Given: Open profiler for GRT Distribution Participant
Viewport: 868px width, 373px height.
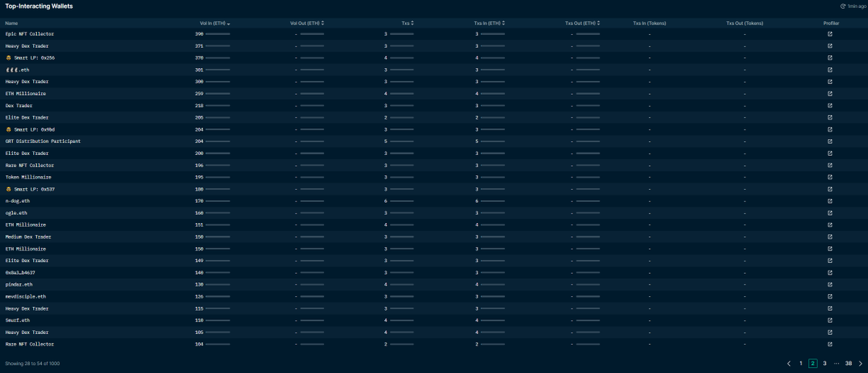Looking at the screenshot, I should (830, 141).
